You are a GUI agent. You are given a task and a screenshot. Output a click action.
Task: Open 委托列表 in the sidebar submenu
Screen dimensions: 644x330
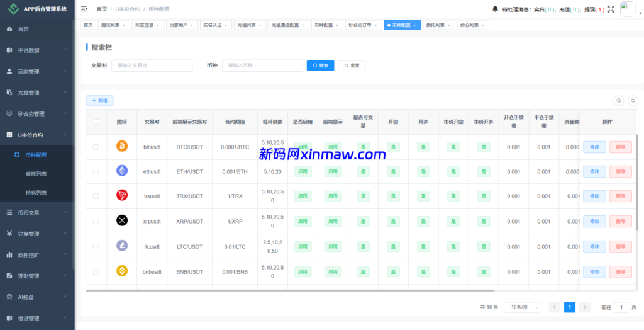coord(36,174)
